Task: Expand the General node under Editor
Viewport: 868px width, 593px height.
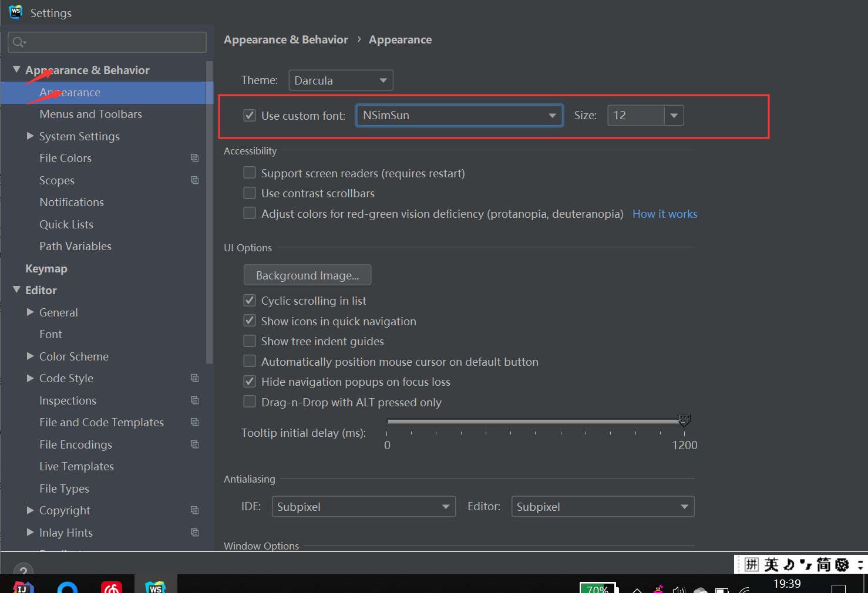Action: (x=30, y=312)
